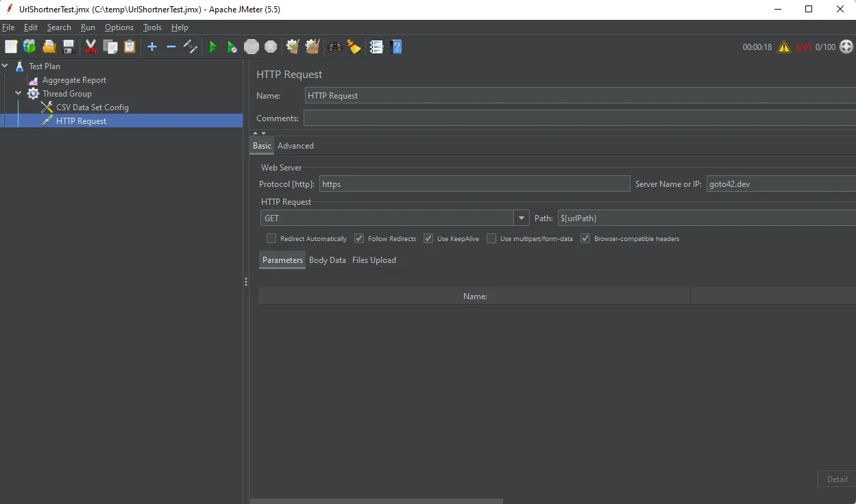The image size is (856, 504).
Task: Clear all results with double broom icon
Action: tap(313, 47)
